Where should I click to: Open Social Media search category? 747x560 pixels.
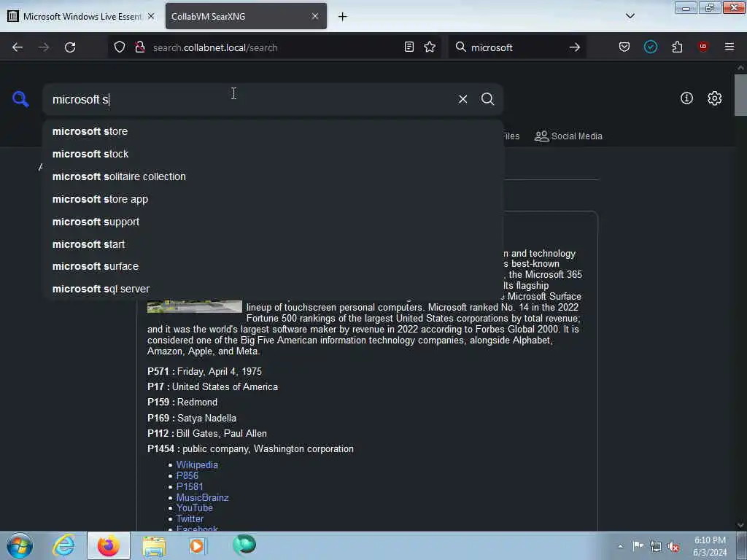(x=568, y=136)
